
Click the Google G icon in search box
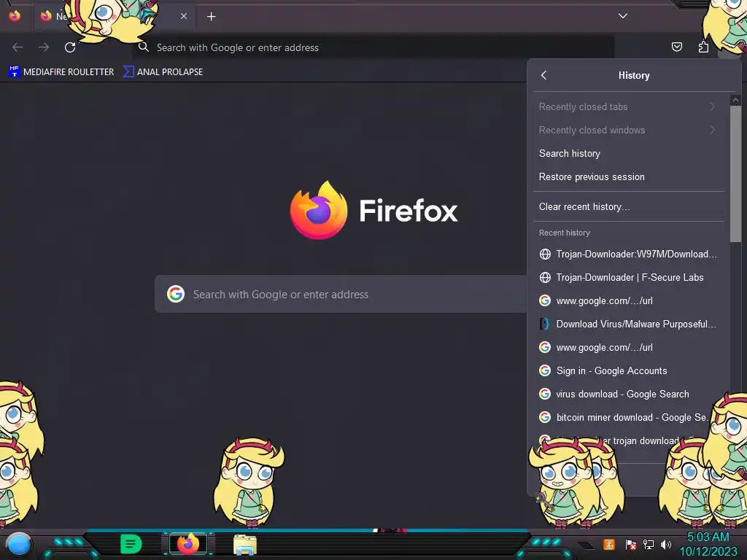click(176, 295)
